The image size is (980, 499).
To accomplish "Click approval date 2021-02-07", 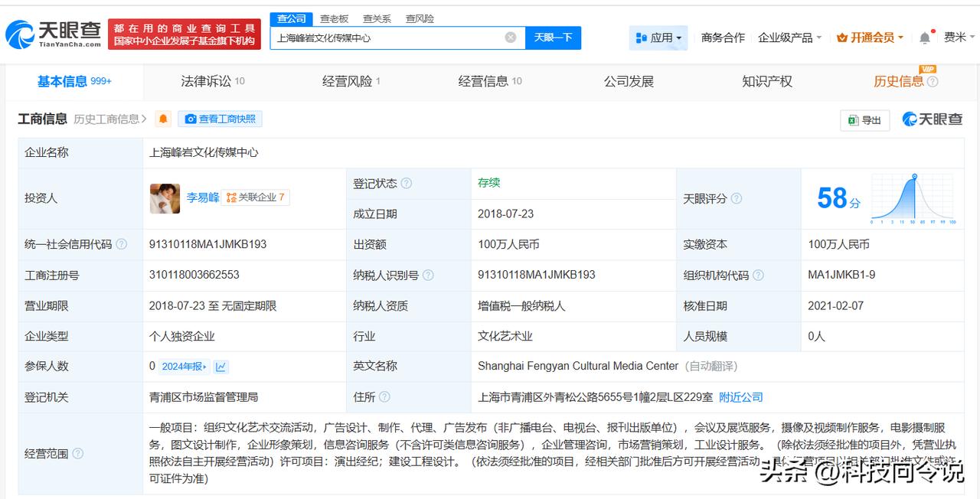I will [836, 306].
